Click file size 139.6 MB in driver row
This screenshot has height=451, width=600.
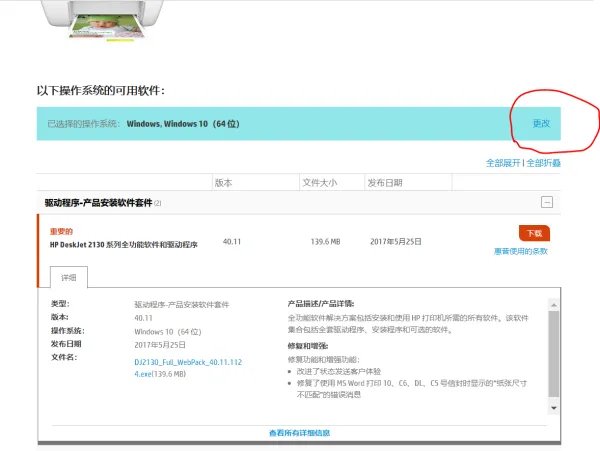pos(325,241)
